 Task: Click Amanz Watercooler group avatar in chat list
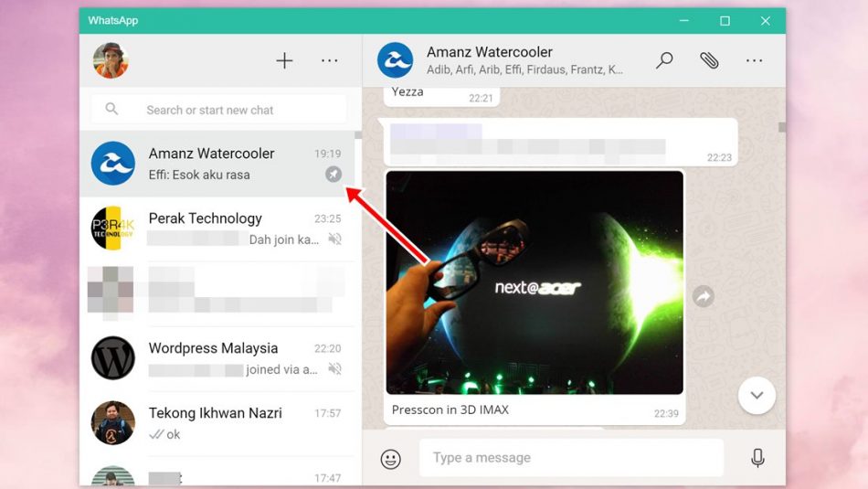(113, 164)
